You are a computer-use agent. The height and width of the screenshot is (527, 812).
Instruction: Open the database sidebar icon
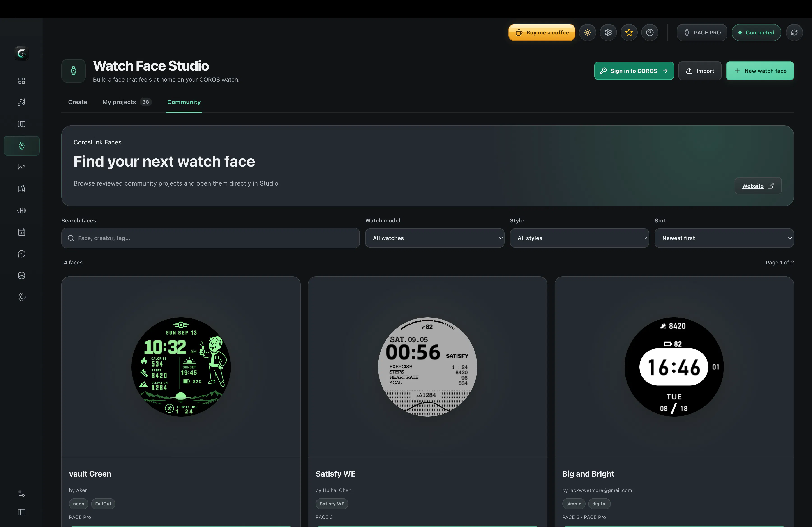[21, 275]
